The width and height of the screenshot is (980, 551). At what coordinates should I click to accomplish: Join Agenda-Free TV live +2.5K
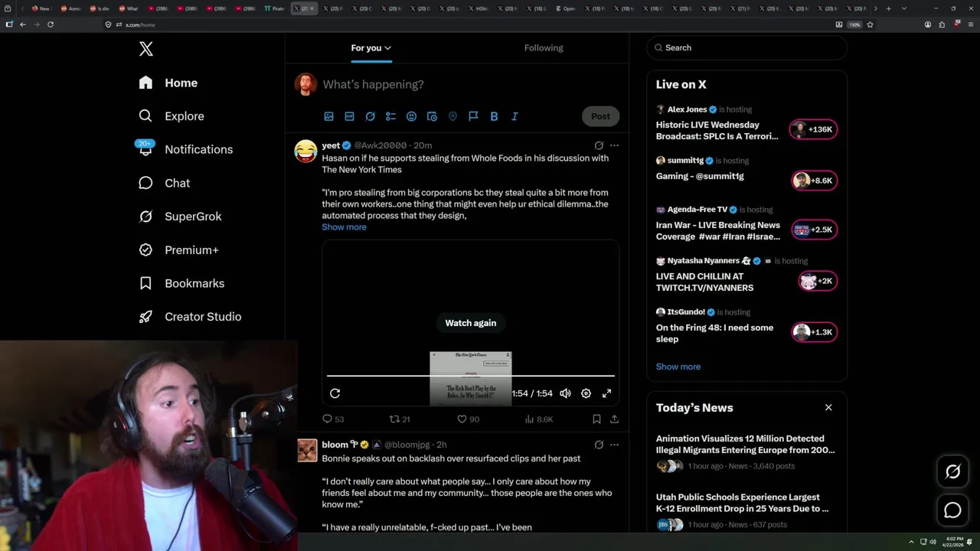[x=814, y=230]
